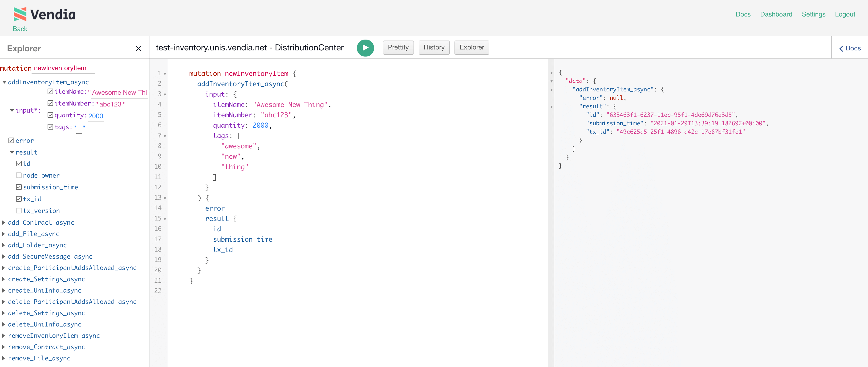
Task: Click the "tx_id" value in response pane
Action: [681, 132]
